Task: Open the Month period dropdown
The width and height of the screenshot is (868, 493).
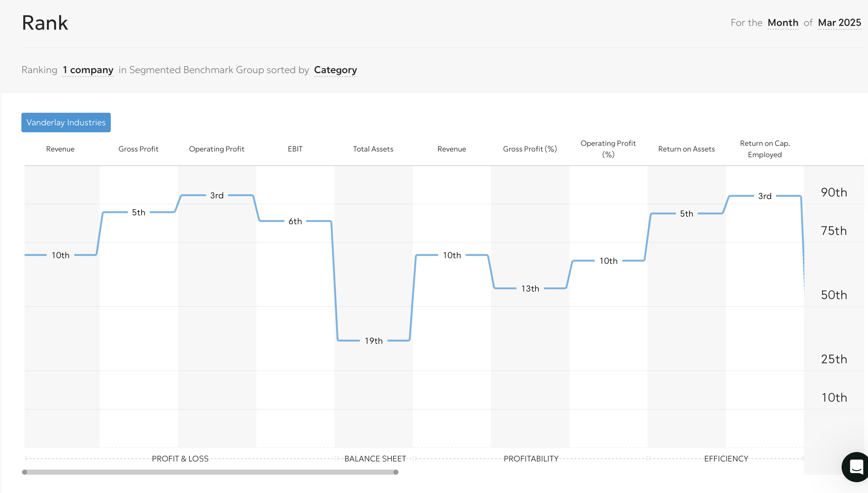Action: [x=783, y=23]
